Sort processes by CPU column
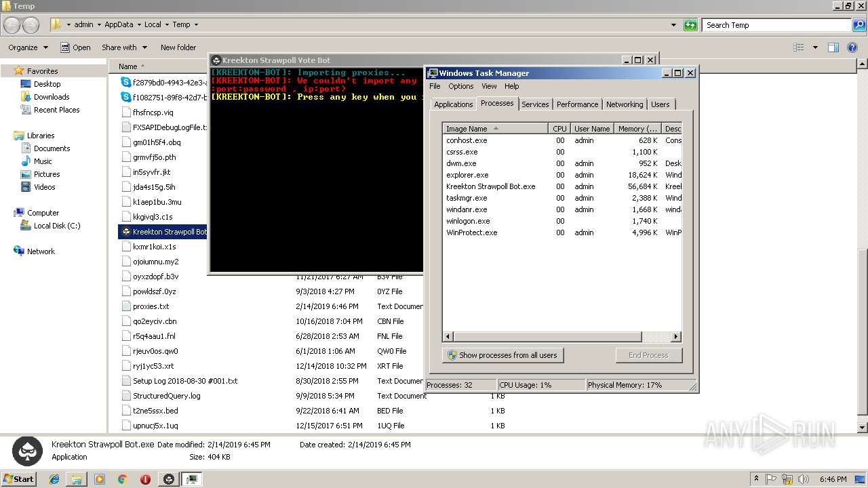The width and height of the screenshot is (868, 488). tap(559, 129)
